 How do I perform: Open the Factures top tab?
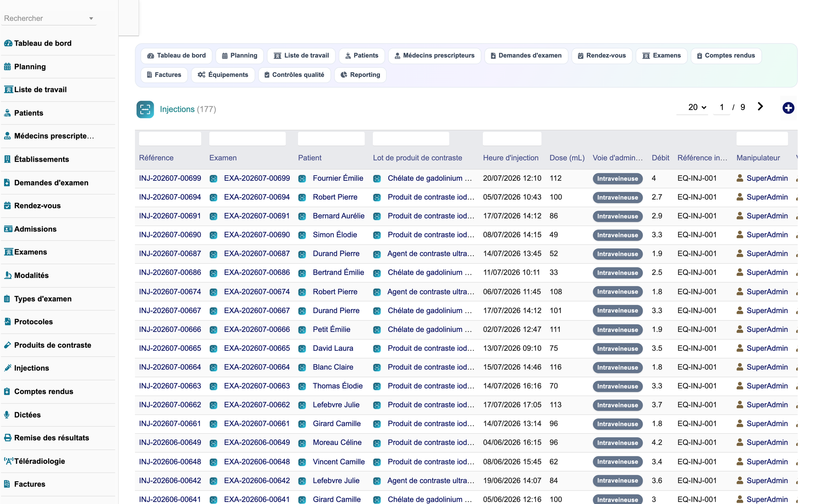(x=164, y=75)
